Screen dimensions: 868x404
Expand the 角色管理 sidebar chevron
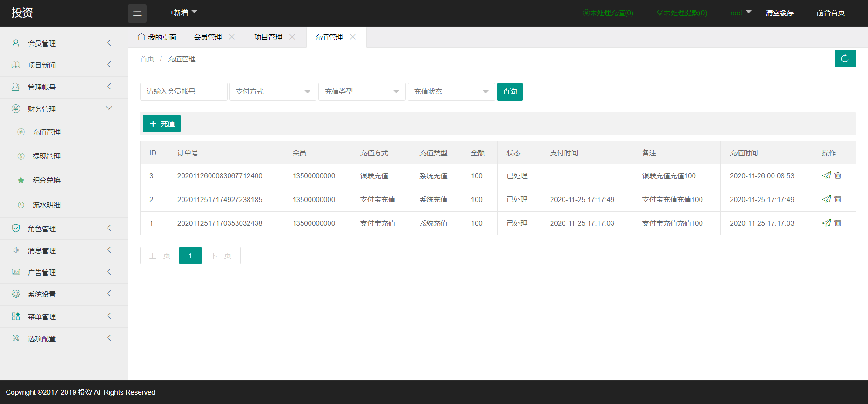point(109,228)
